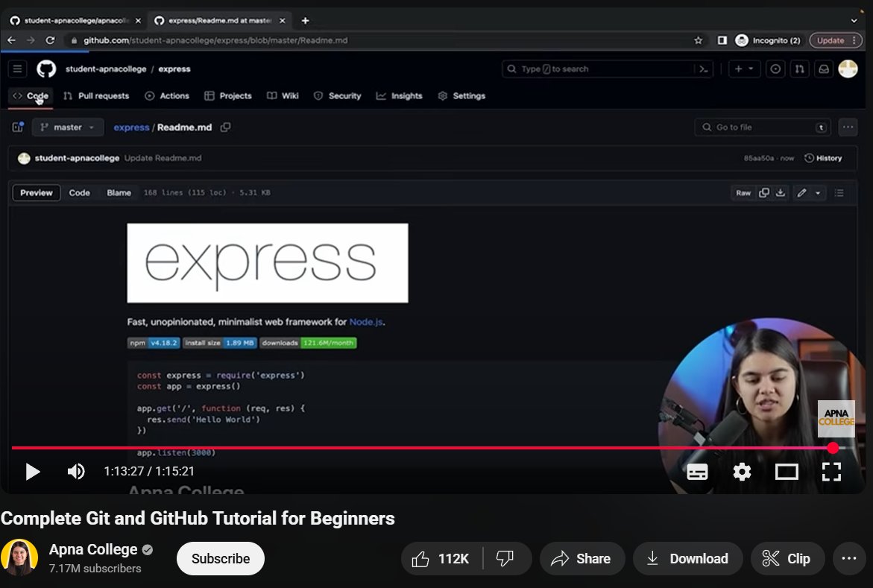This screenshot has width=873, height=588.
Task: Switch to student-apnacollege/apnacollege browser tab
Action: 75,21
